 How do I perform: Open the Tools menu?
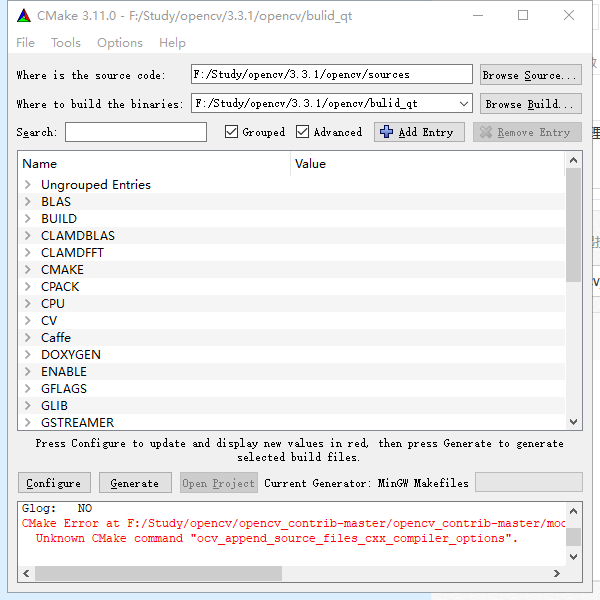[66, 43]
